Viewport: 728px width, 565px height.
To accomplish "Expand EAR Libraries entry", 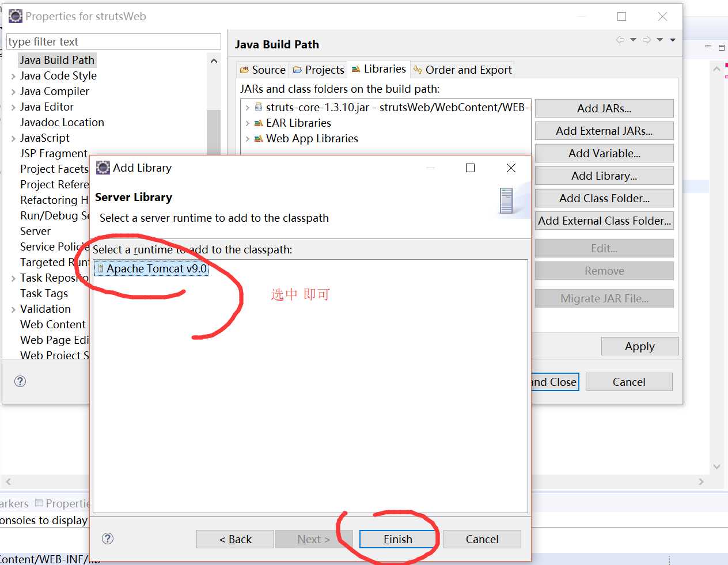I will (x=248, y=123).
